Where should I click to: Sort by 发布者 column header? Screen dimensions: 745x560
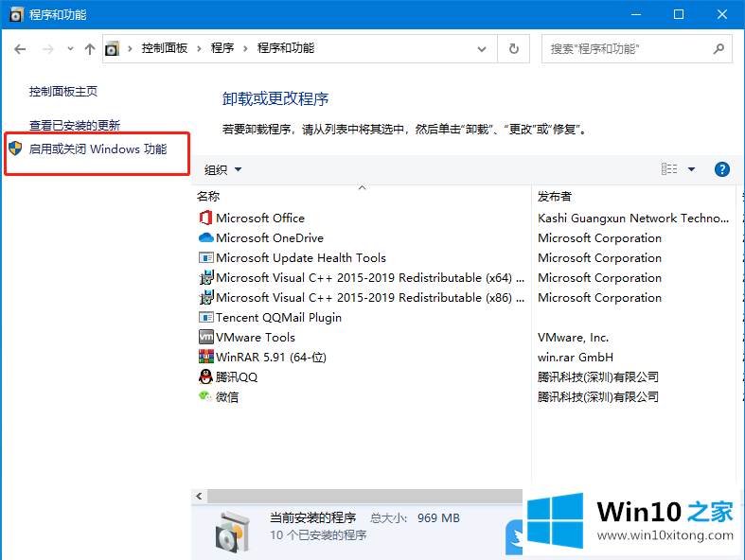click(554, 196)
